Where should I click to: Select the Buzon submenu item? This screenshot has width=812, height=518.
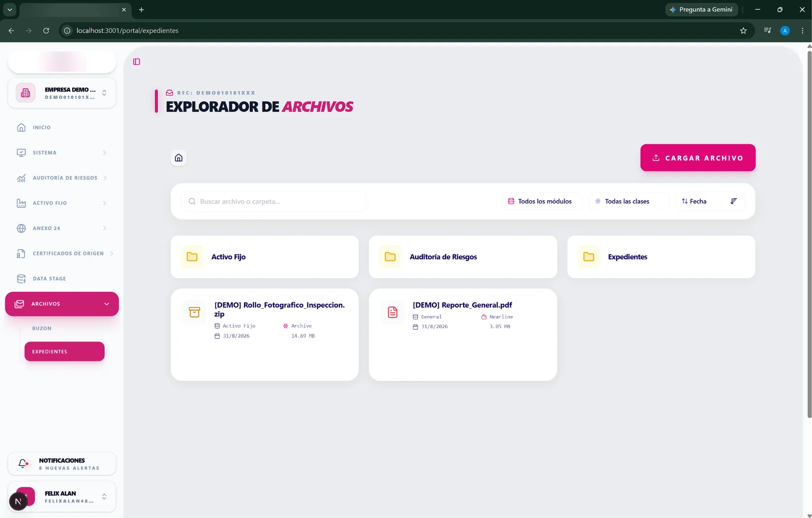pyautogui.click(x=42, y=329)
